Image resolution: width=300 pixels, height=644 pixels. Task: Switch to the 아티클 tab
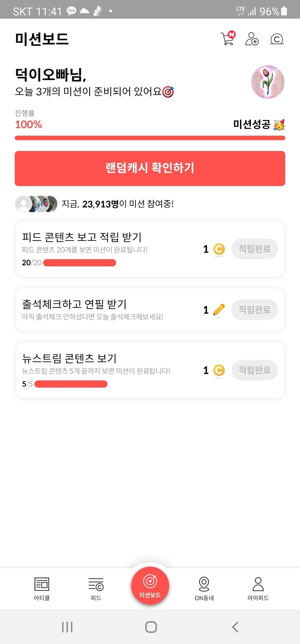coord(42,589)
